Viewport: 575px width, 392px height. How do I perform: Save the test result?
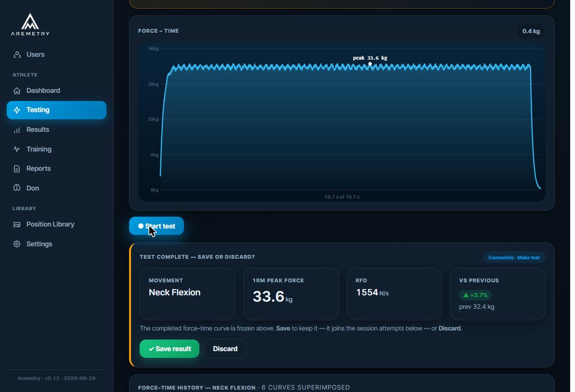coord(170,349)
